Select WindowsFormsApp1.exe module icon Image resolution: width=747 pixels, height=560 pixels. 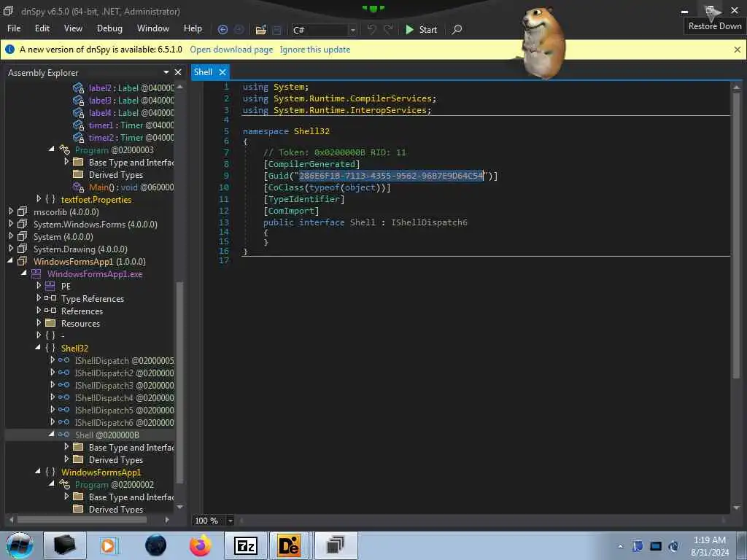(x=36, y=274)
